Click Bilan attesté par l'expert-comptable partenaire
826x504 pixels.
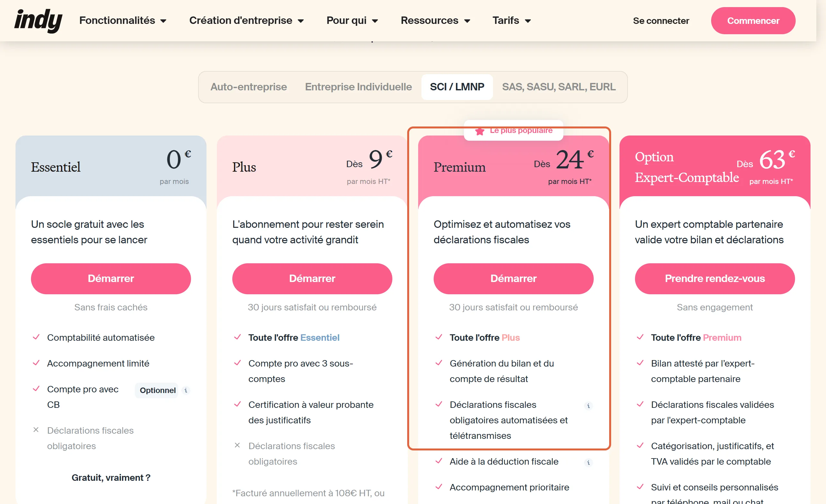click(x=703, y=371)
